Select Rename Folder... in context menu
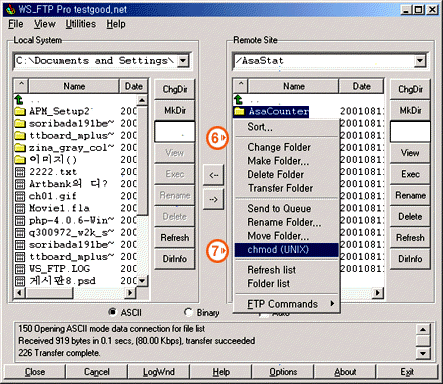Image resolution: width=443 pixels, height=384 pixels. (x=287, y=222)
